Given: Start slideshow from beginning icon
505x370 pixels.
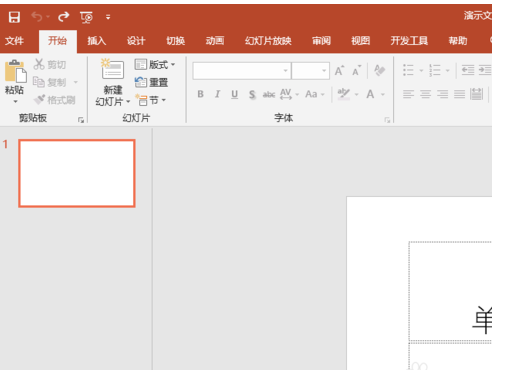Looking at the screenshot, I should click(x=86, y=17).
